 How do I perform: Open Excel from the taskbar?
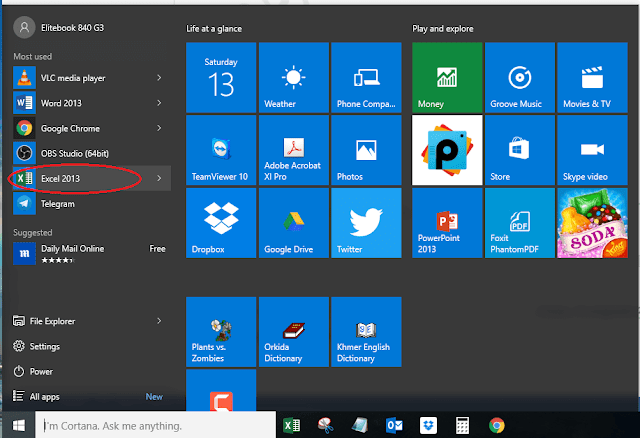pos(292,425)
